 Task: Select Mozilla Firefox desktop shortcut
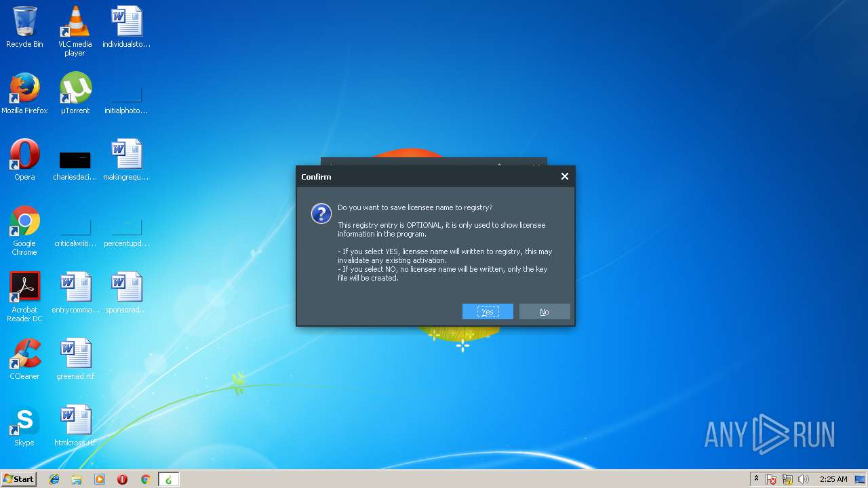coord(24,94)
